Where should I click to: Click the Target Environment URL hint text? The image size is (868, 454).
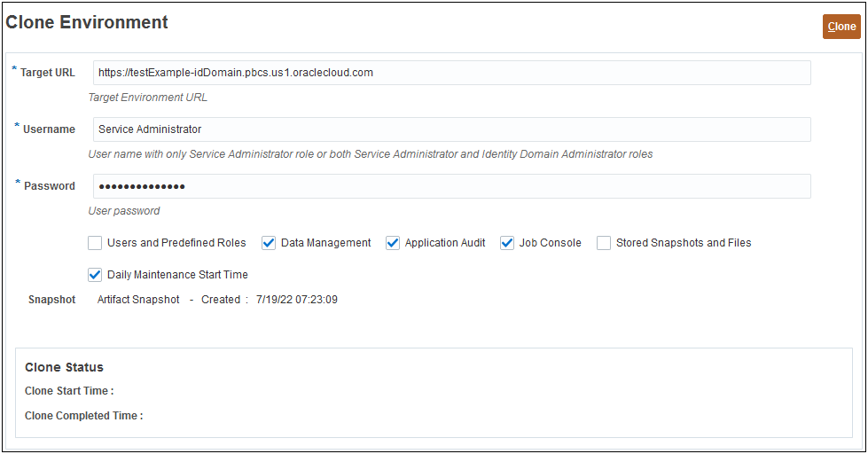(x=148, y=98)
